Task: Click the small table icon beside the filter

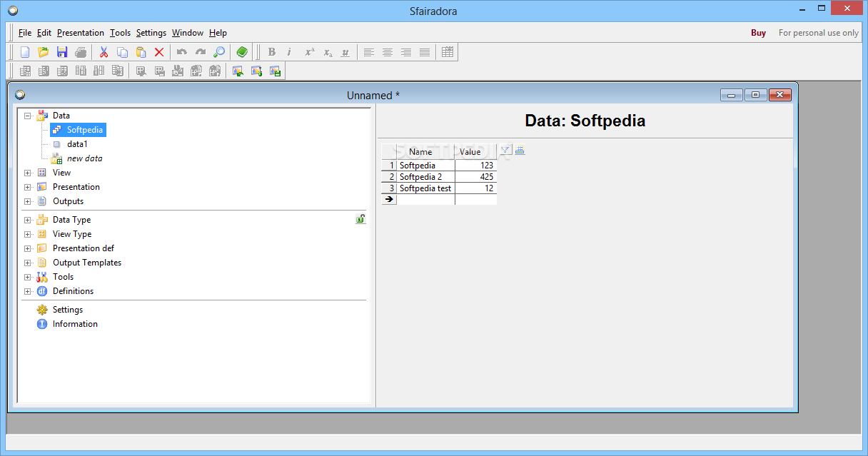Action: 520,150
